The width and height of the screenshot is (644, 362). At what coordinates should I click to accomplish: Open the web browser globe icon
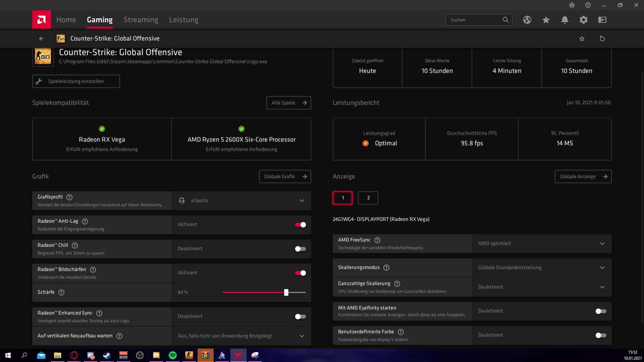pos(527,20)
